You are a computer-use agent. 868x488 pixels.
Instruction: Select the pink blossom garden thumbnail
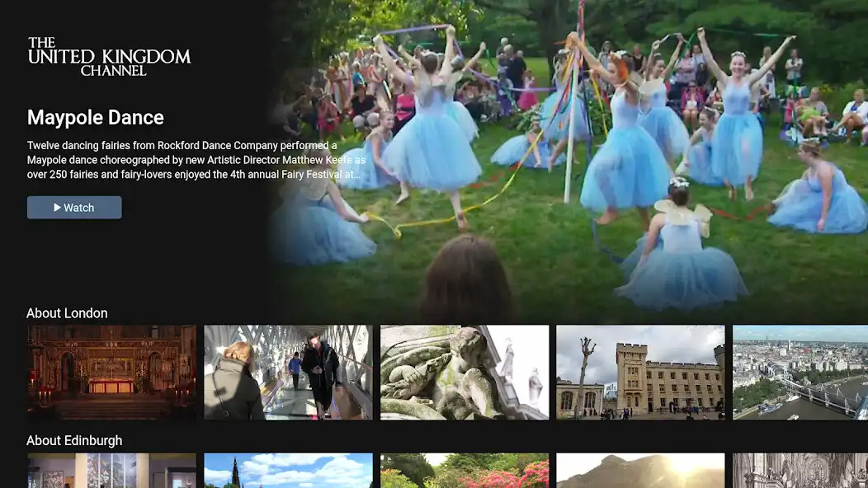tap(464, 470)
